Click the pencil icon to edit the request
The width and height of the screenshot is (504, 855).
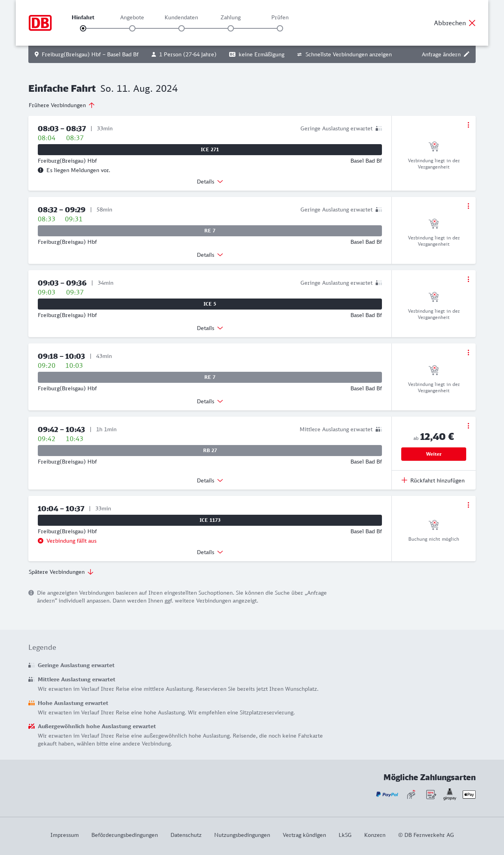[467, 54]
